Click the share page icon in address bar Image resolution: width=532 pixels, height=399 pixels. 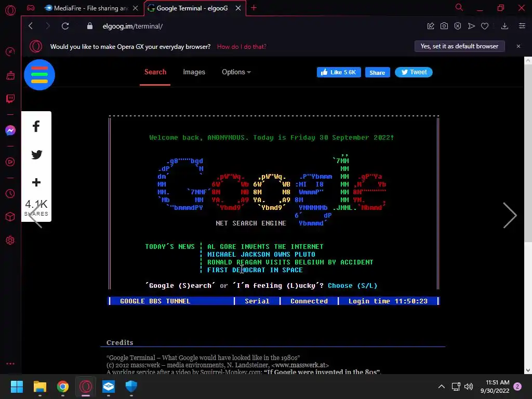(431, 26)
